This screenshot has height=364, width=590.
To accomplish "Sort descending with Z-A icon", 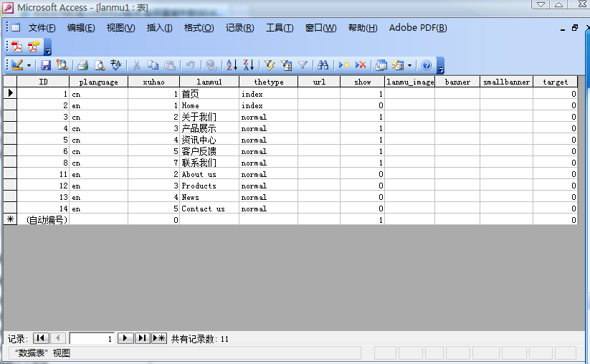I will click(x=248, y=65).
